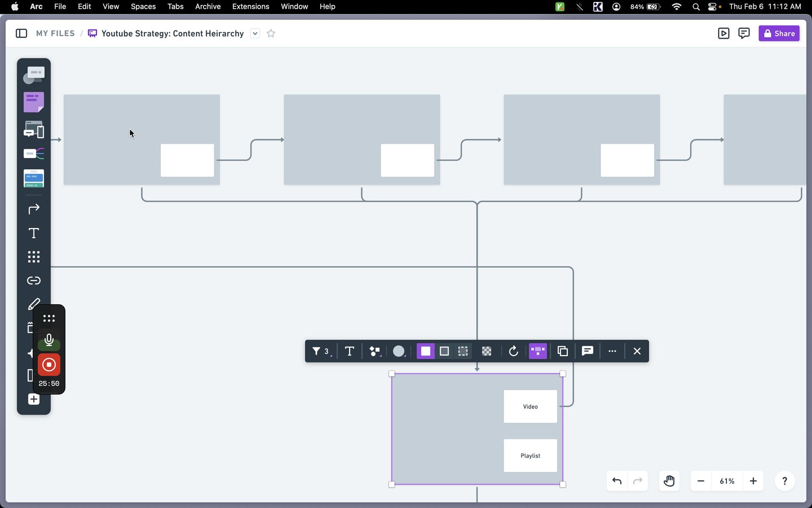Star the Youtube Strategy board

(x=271, y=34)
